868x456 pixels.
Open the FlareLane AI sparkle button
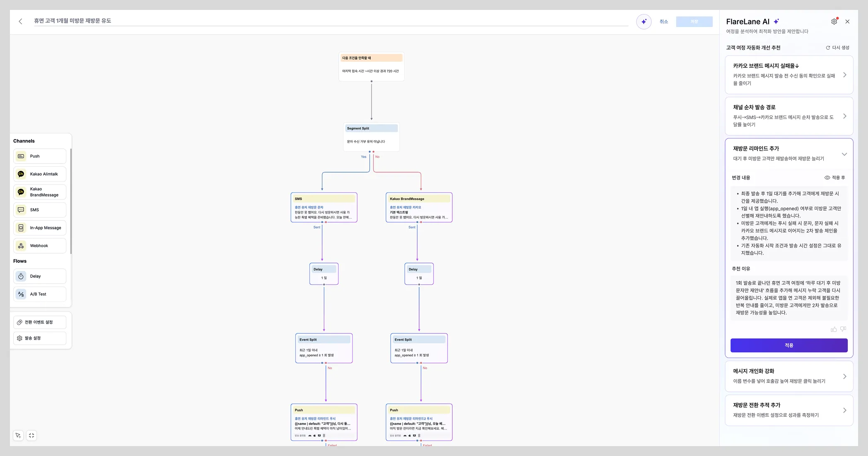tap(644, 22)
